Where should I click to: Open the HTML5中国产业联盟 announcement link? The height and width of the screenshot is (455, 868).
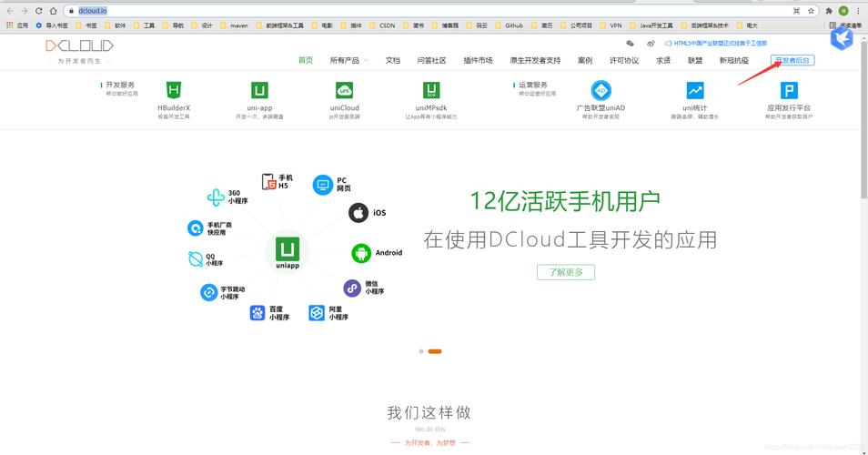716,43
